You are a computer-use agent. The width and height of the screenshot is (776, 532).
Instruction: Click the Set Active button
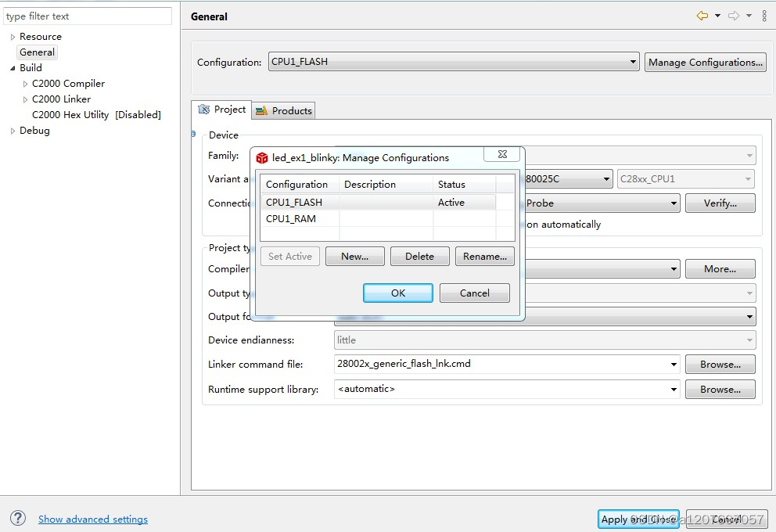(290, 257)
